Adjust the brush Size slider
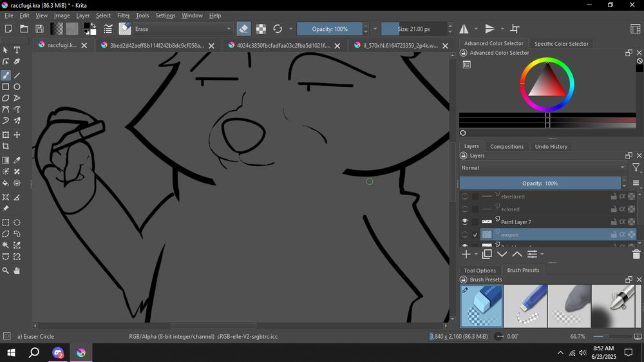The height and width of the screenshot is (362, 644). click(x=415, y=29)
